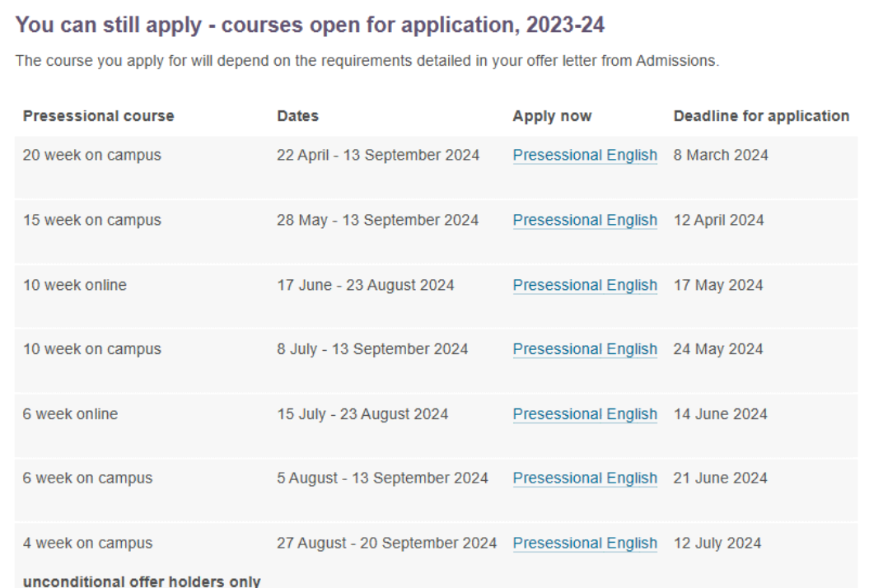Select the '15 July - 23 August 2024' dates
The width and height of the screenshot is (883, 588).
362,414
